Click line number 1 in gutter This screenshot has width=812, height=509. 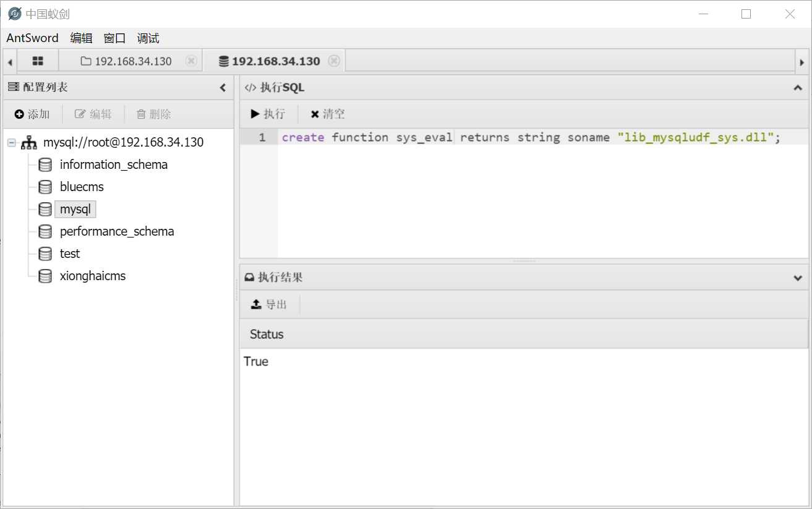coord(262,137)
